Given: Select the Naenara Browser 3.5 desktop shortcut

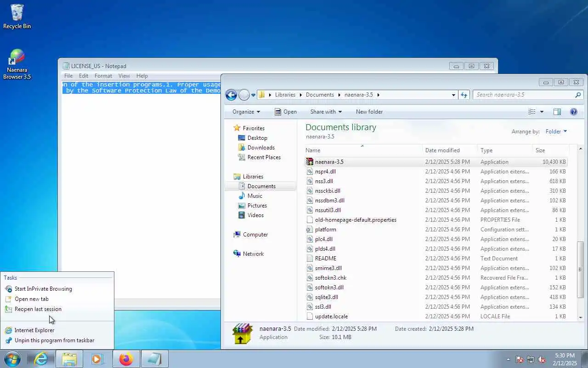Looking at the screenshot, I should point(17,64).
